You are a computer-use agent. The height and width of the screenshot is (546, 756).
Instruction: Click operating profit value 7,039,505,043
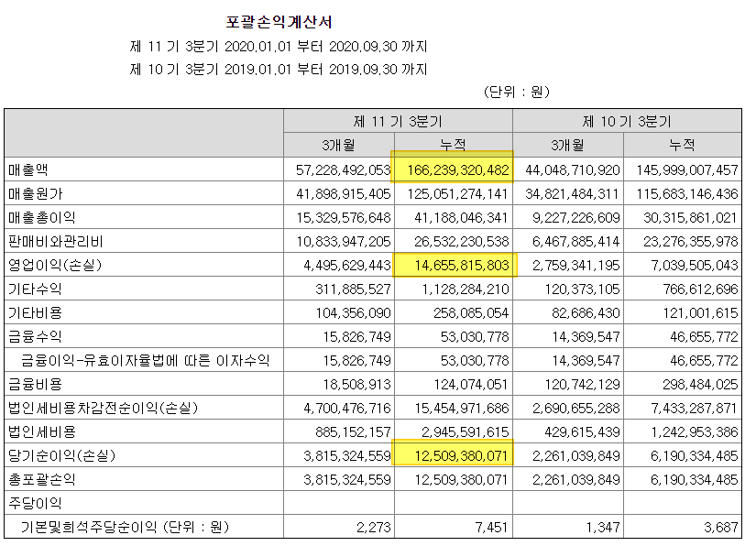[694, 265]
